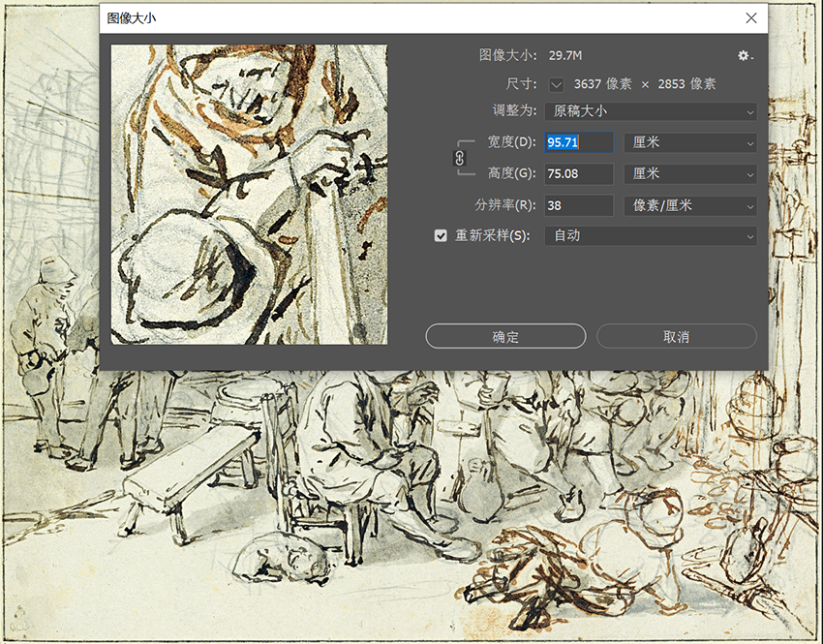This screenshot has width=823, height=644.
Task: Focus the 分辨率 input field with 38
Action: click(x=579, y=205)
